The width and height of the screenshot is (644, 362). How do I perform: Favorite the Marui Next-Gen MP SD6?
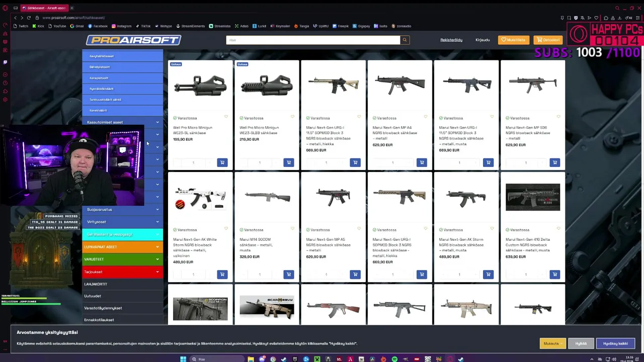[558, 117]
